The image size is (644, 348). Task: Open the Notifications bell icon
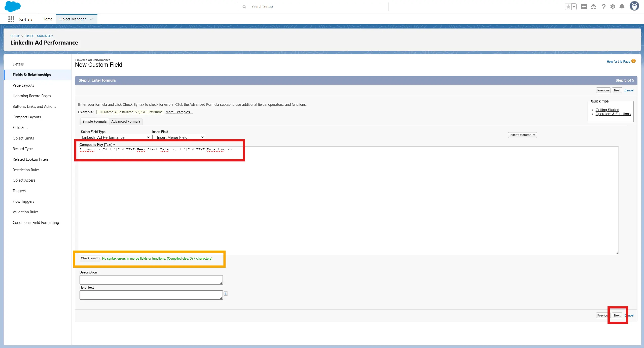[x=622, y=7]
